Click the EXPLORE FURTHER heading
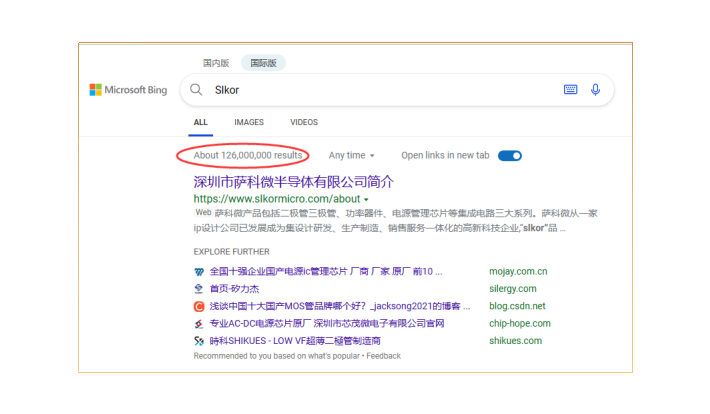 [231, 252]
